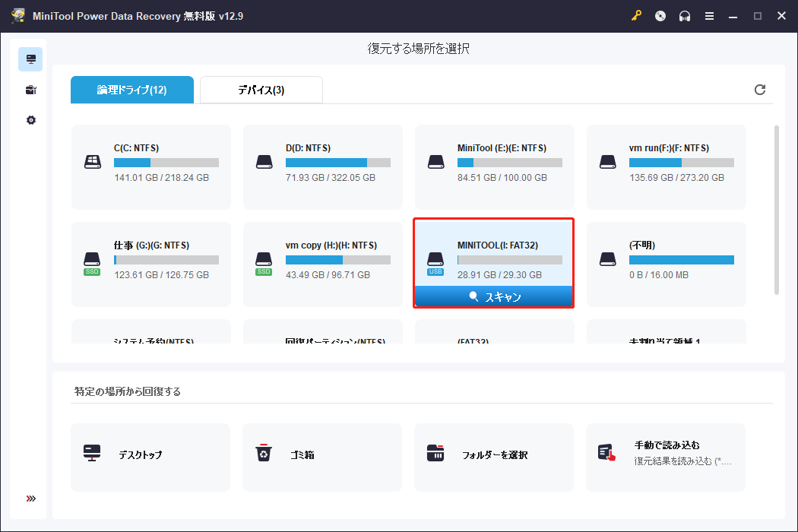Click the C drive usage bar
Screen dimensions: 798x532
point(166,163)
